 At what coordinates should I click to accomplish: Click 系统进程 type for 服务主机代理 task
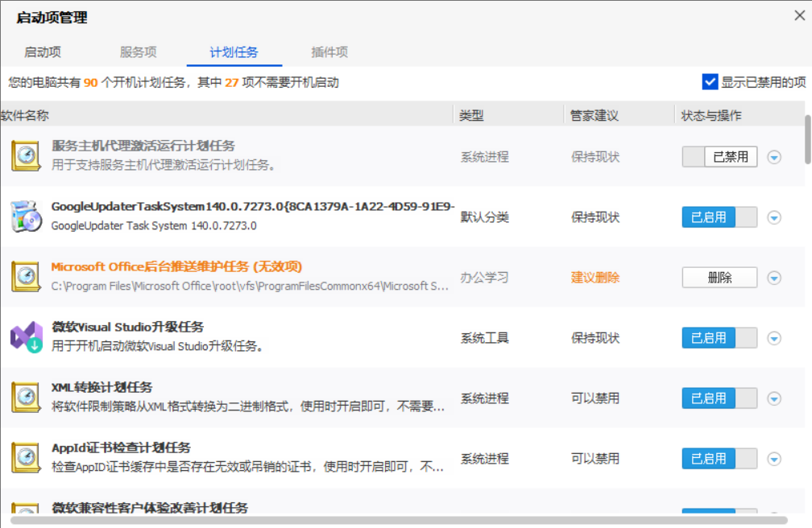tap(485, 157)
